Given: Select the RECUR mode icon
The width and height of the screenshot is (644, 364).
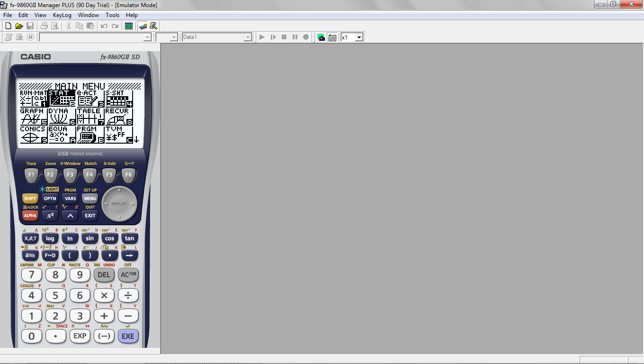Looking at the screenshot, I should 119,117.
